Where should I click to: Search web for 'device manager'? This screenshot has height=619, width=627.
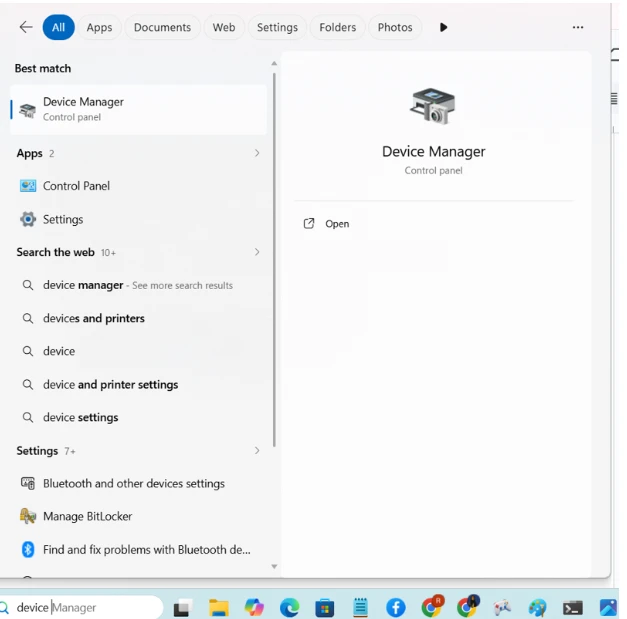click(x=138, y=285)
